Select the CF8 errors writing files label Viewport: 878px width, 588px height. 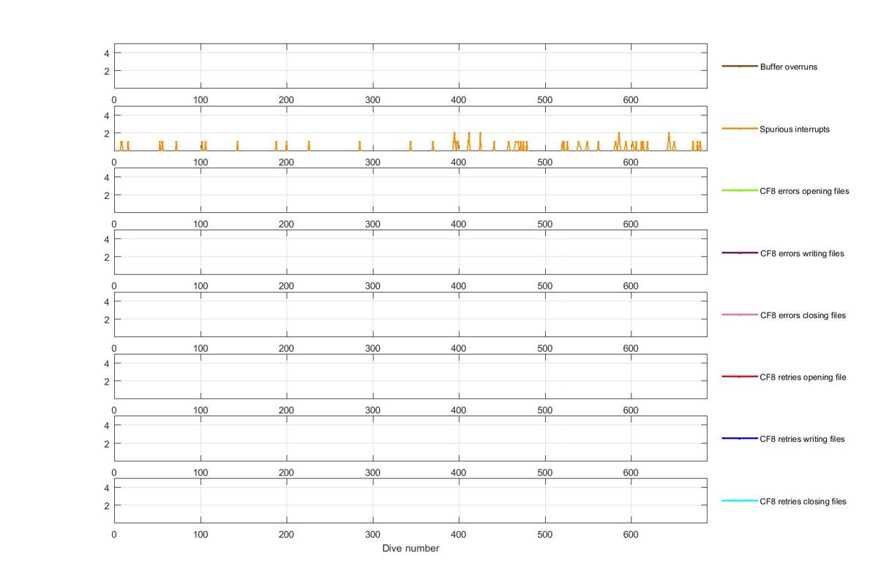pyautogui.click(x=802, y=254)
